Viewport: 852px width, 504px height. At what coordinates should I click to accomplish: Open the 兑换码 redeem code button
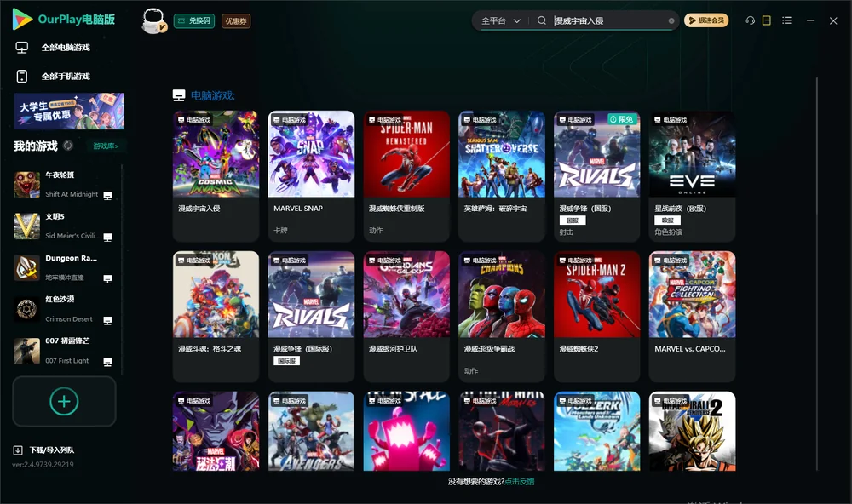194,20
